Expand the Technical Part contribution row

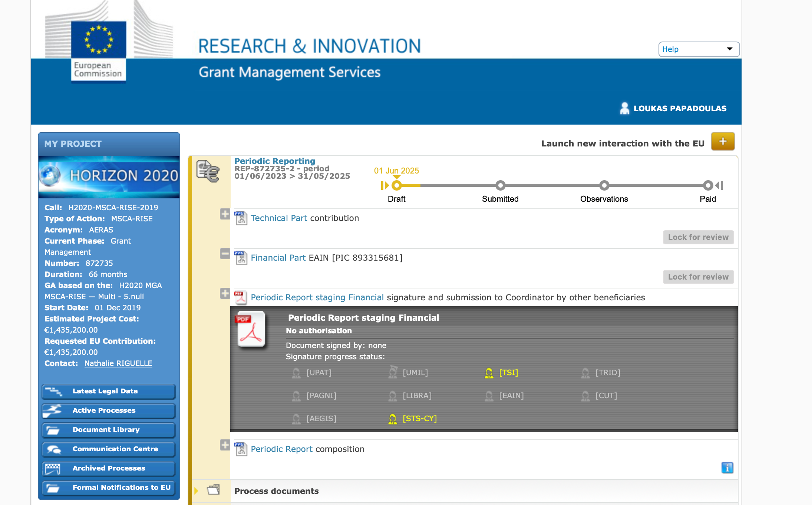coord(225,214)
